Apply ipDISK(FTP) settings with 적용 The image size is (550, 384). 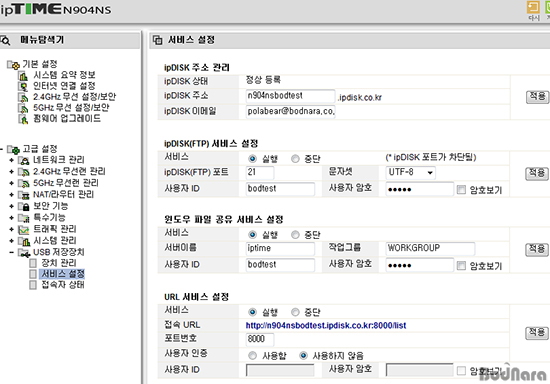click(x=537, y=174)
